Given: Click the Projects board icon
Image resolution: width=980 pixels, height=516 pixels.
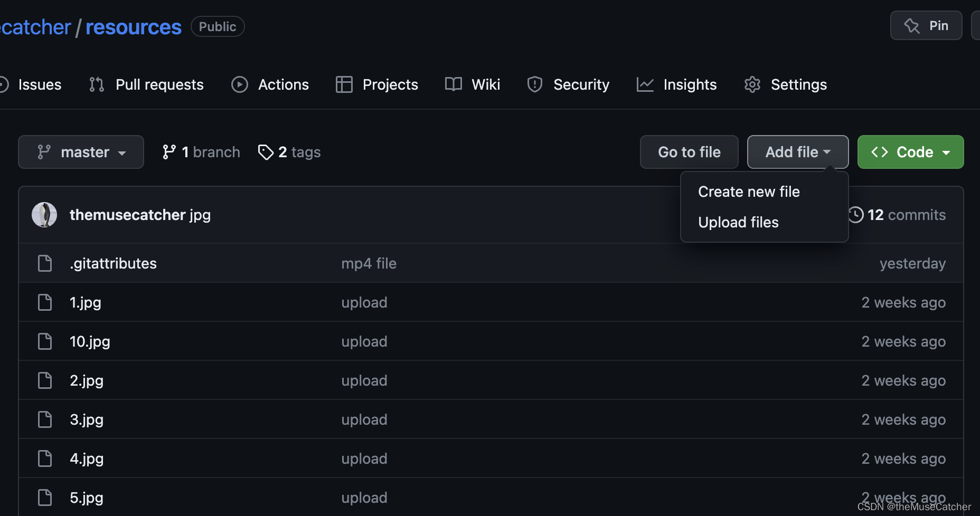Looking at the screenshot, I should (x=344, y=84).
